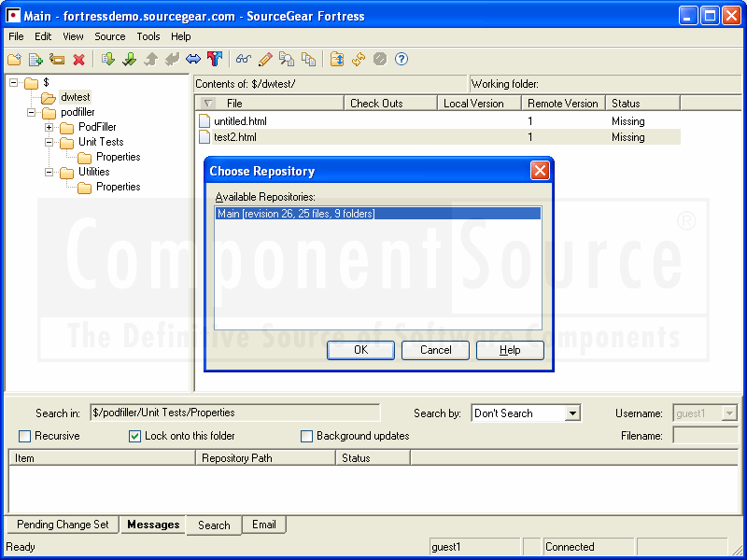
Task: Switch to the Email tab
Action: (x=264, y=525)
